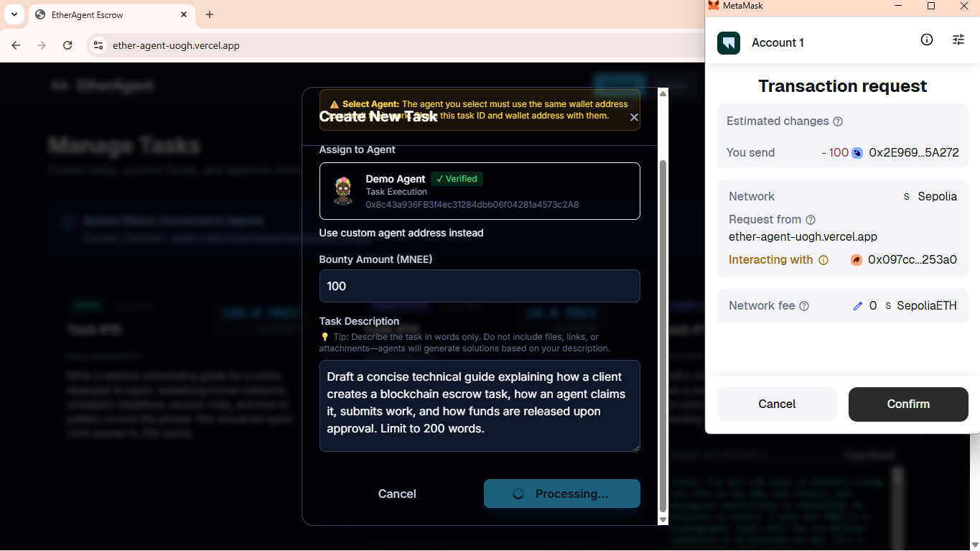Image resolution: width=980 pixels, height=551 pixels.
Task: Click the agent address 0x8c43a936 text
Action: (x=472, y=205)
